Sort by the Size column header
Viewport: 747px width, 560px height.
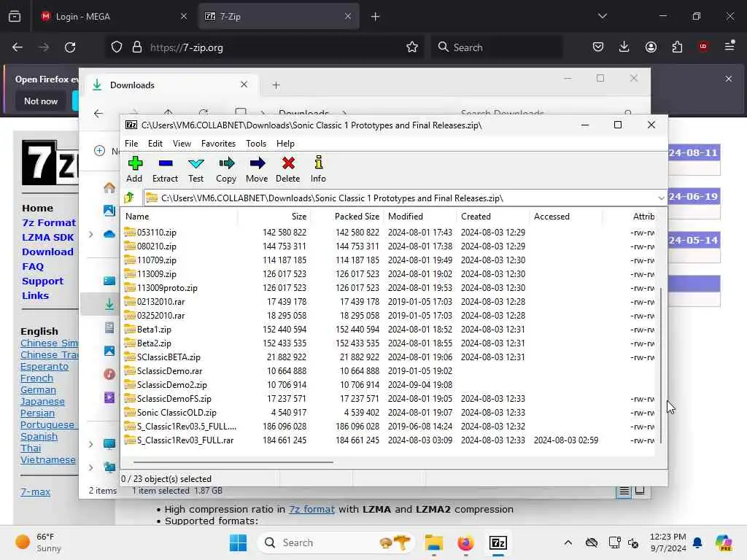pos(274,216)
